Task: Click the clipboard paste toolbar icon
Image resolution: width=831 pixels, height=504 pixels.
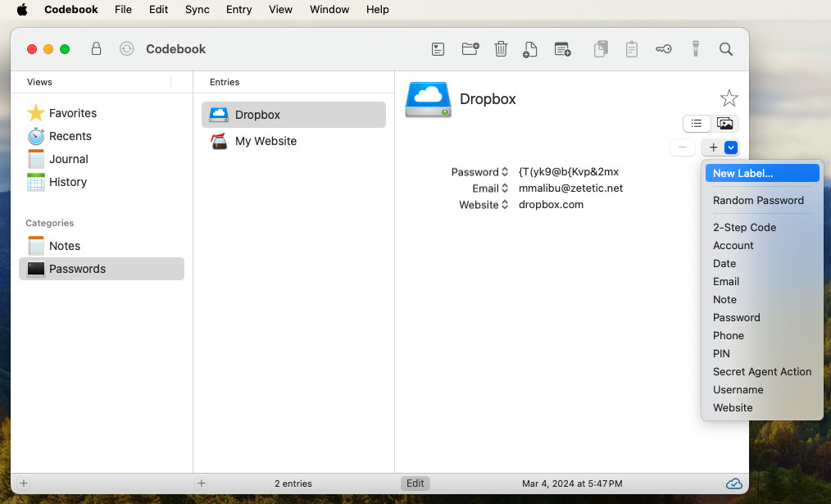Action: pyautogui.click(x=631, y=48)
